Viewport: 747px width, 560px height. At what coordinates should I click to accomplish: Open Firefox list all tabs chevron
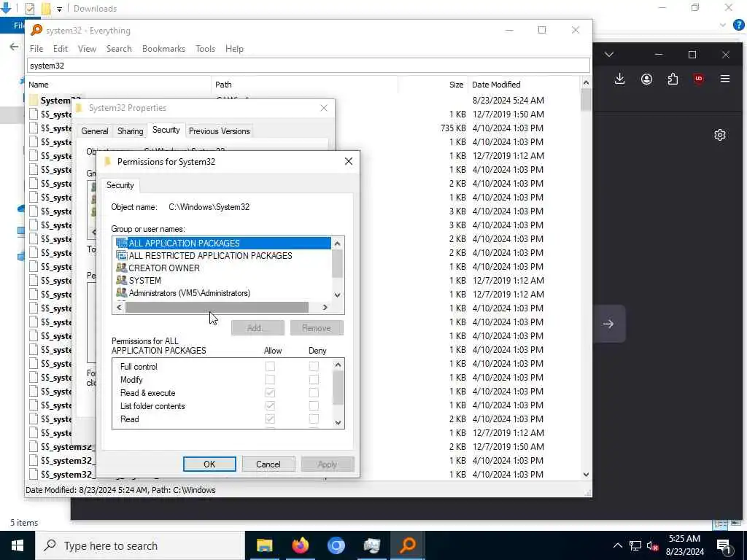point(609,55)
